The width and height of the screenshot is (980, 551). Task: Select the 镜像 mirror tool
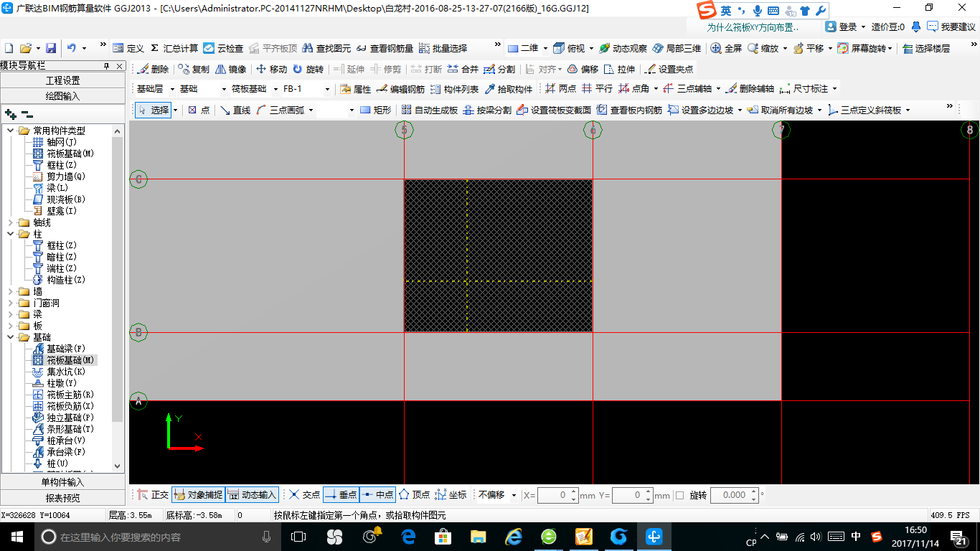coord(230,70)
